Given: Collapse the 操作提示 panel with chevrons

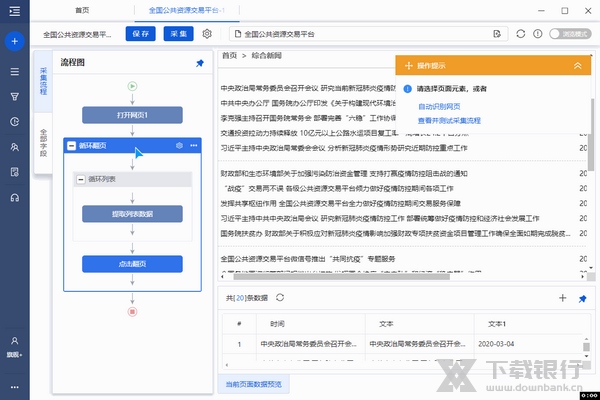Looking at the screenshot, I should (577, 65).
